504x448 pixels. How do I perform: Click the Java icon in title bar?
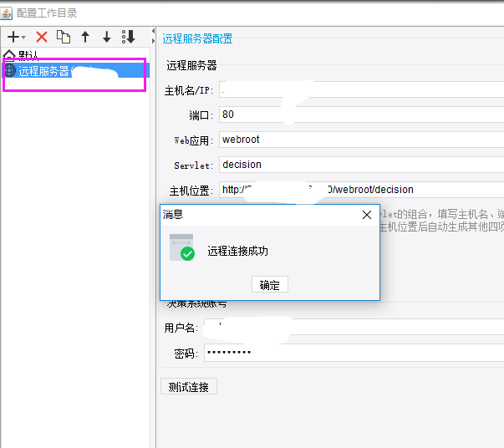6,13
